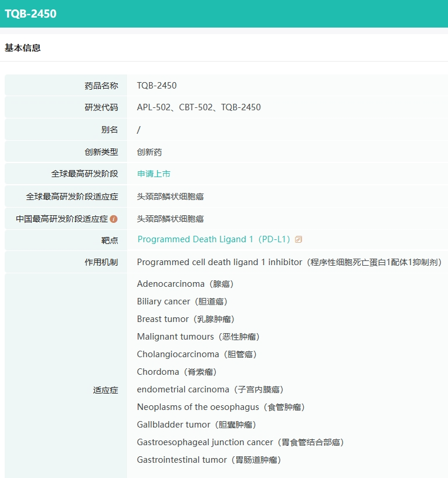Screen dimensions: 448x478
Task: Click the 靶点 row label
Action: click(x=110, y=240)
